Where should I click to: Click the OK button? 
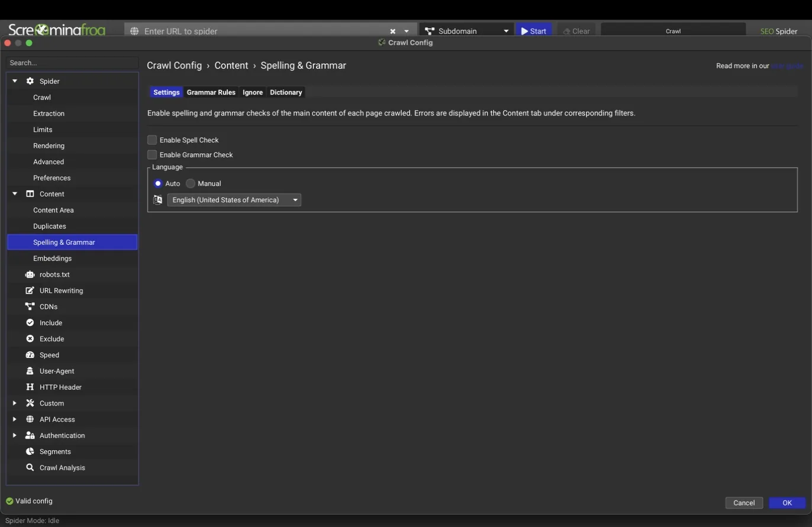point(787,503)
